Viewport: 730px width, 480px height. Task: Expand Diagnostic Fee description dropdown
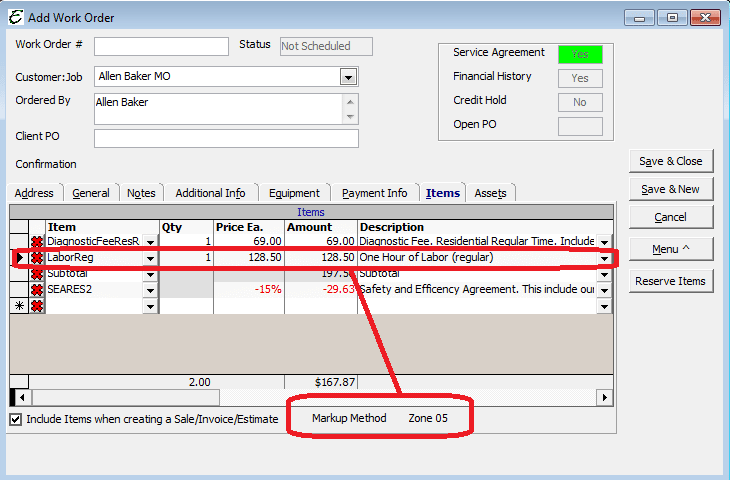pyautogui.click(x=604, y=242)
